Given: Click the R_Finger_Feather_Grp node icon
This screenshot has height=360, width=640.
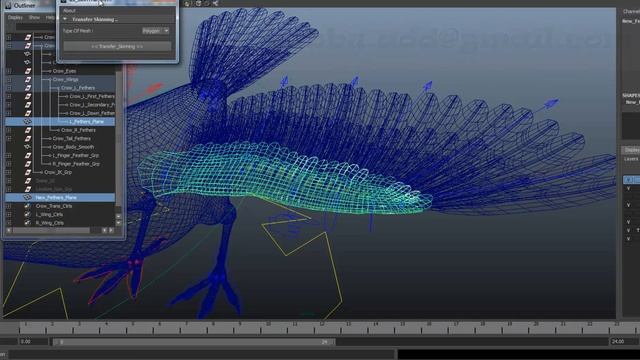Looking at the screenshot, I should (28, 164).
